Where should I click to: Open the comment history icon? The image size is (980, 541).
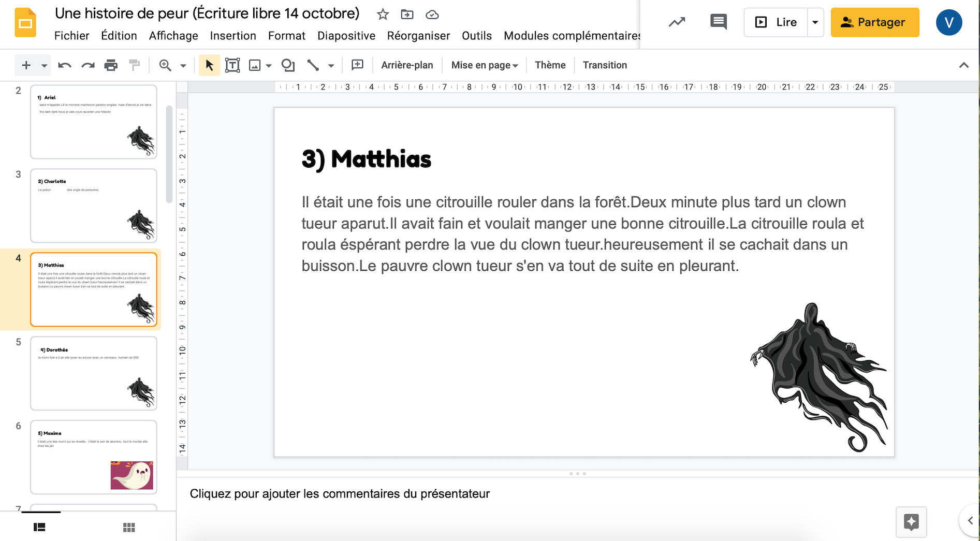coord(719,22)
